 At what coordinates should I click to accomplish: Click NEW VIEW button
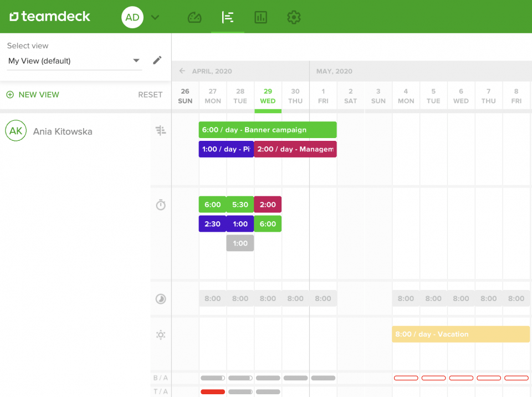pos(33,95)
